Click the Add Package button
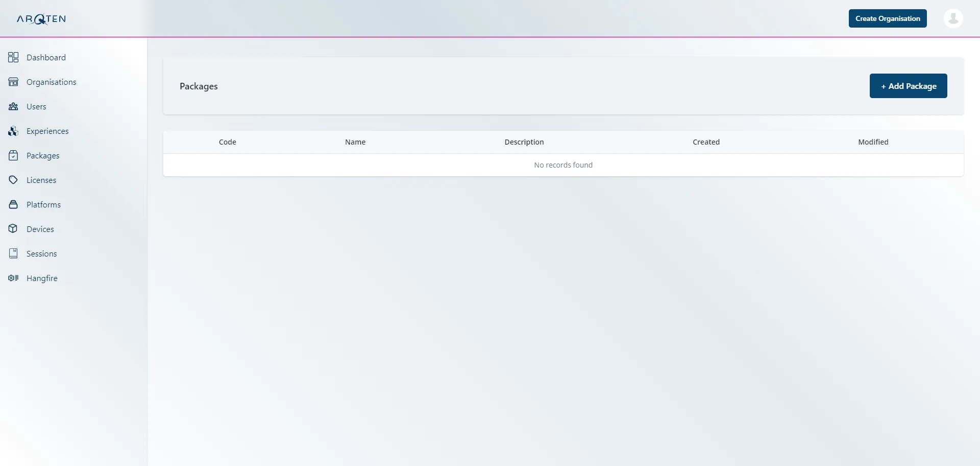Screen dimensions: 980x466 point(909,86)
